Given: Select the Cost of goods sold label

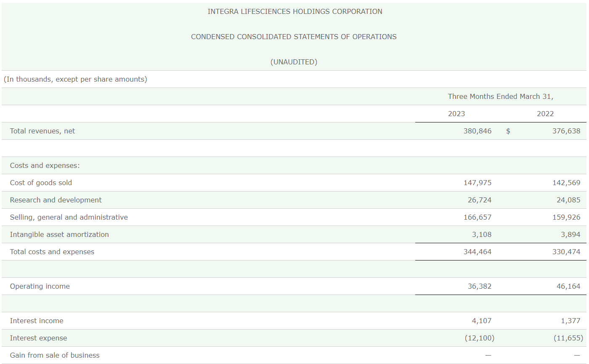Looking at the screenshot, I should [41, 183].
